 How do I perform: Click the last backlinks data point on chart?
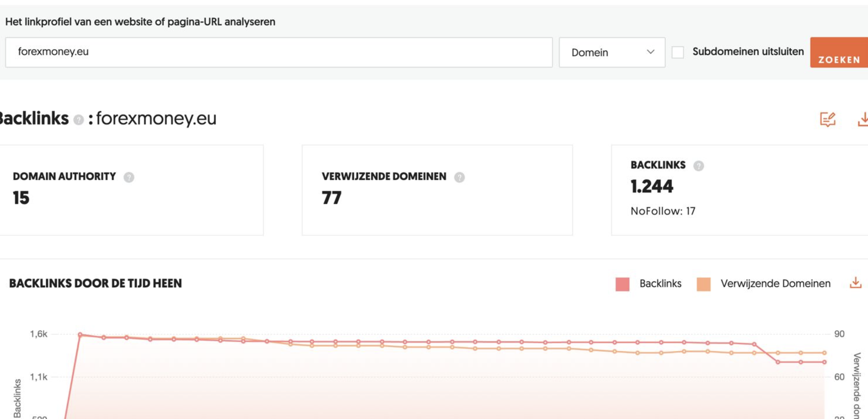tap(824, 362)
